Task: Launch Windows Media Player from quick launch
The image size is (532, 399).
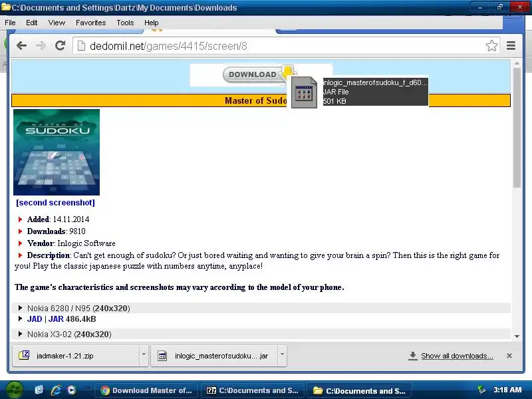Action: coord(72,390)
